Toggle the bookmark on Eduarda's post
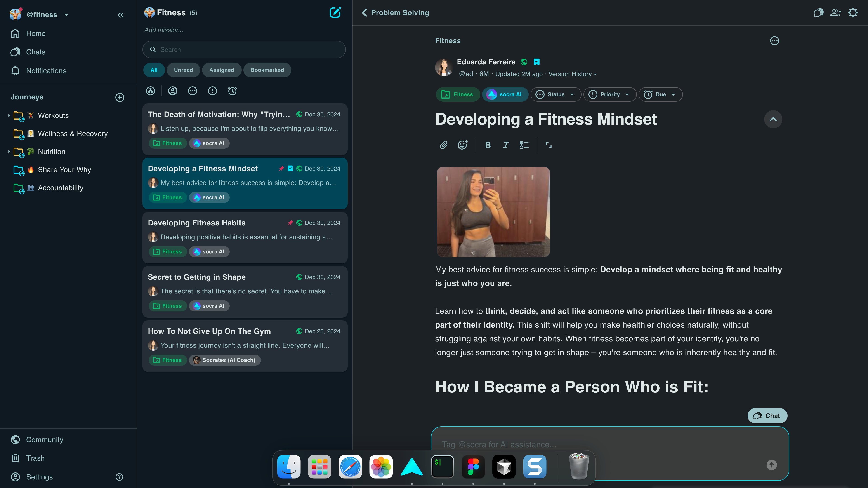Screen dimensions: 868x488 [x=537, y=62]
